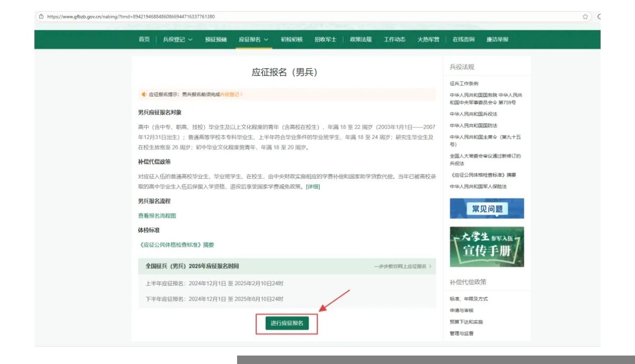
Task: Click the [详细] link after compensation policy text
Action: (x=313, y=187)
